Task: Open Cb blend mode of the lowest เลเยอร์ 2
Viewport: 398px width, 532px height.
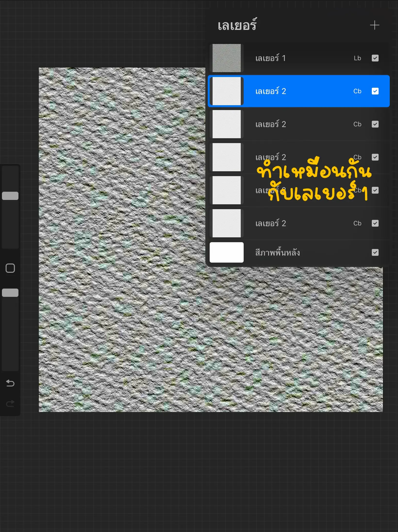Action: coord(357,223)
